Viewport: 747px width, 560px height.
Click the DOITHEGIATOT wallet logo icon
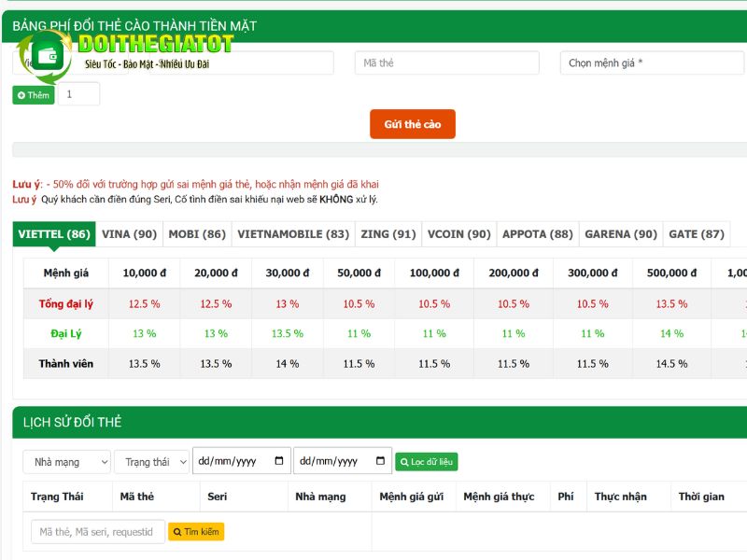(x=46, y=56)
